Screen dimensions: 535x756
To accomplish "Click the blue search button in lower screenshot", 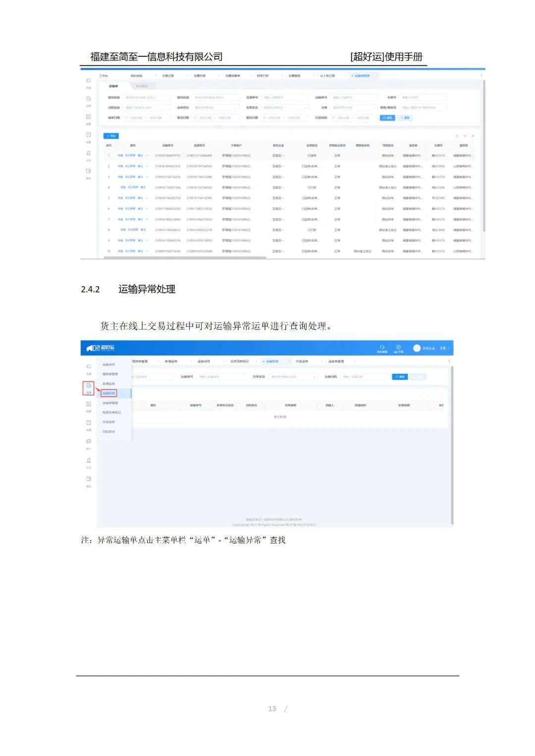I will point(400,377).
